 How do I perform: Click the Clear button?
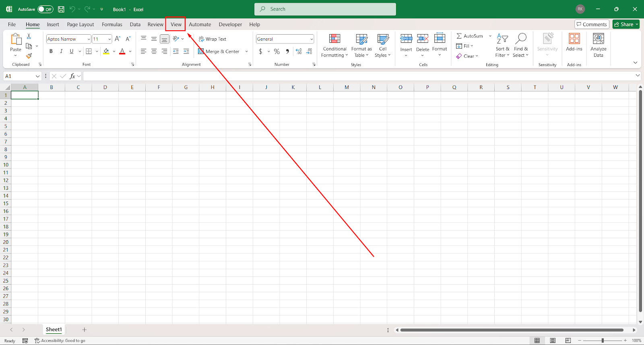[x=467, y=56]
